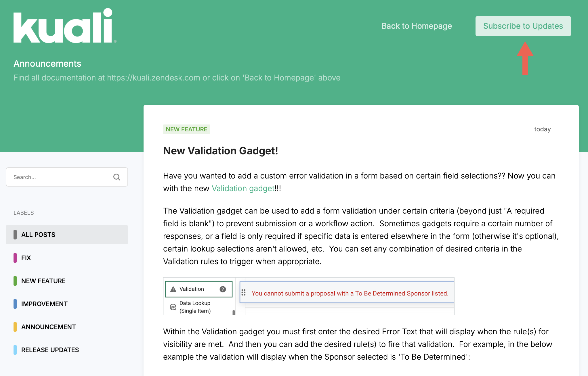Focus the Search input field

pyautogui.click(x=60, y=177)
